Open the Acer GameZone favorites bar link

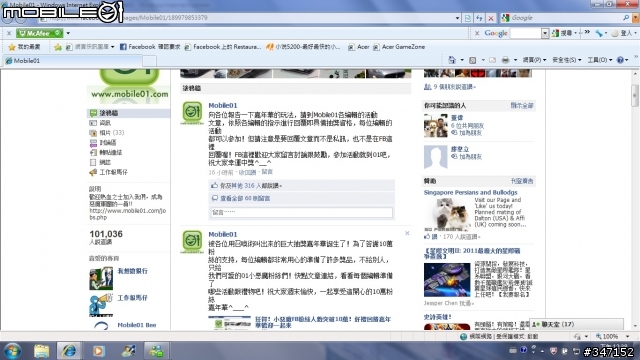tap(399, 47)
